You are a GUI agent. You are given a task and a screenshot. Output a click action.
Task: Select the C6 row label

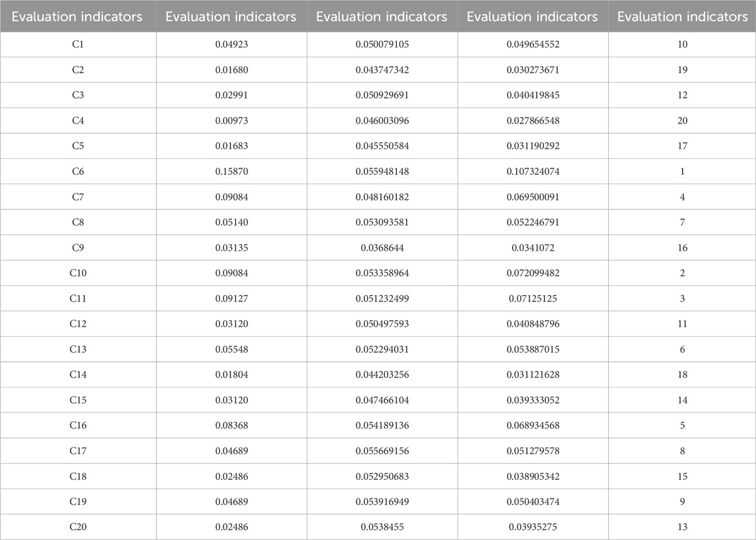click(78, 172)
